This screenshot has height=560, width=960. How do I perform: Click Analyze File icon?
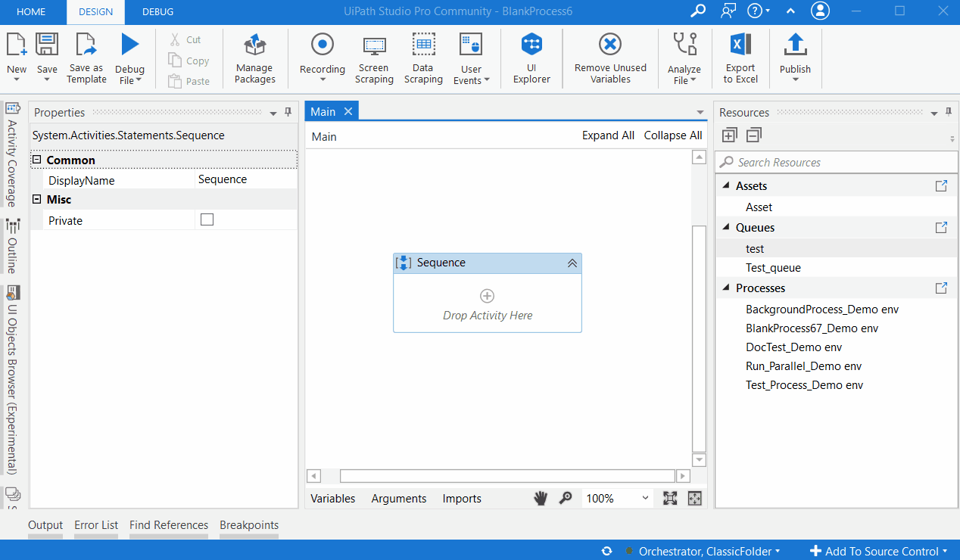684,44
